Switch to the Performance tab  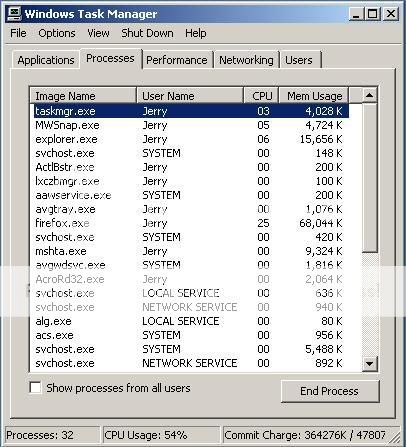[x=177, y=60]
